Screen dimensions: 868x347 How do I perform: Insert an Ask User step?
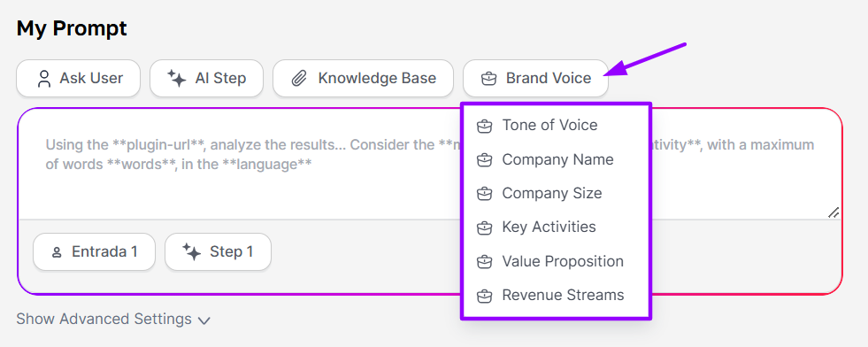point(78,78)
